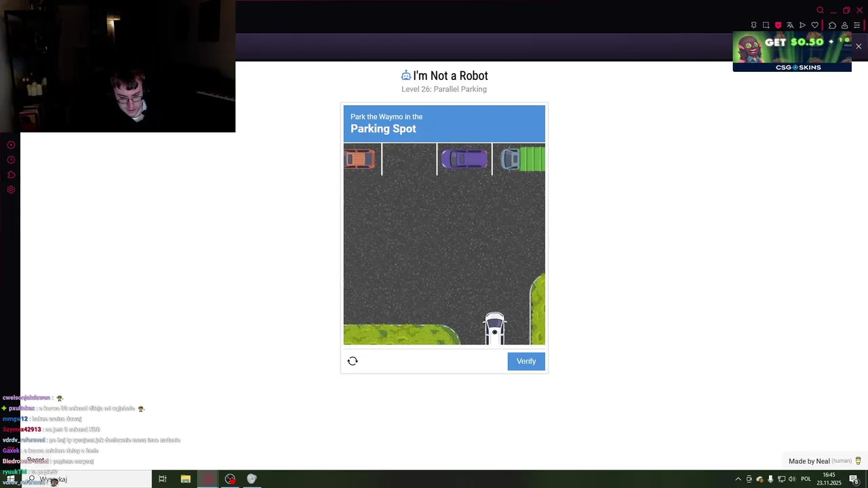Expand the hidden system tray icons chevron
Viewport: 868px width, 488px height.
pos(738,479)
